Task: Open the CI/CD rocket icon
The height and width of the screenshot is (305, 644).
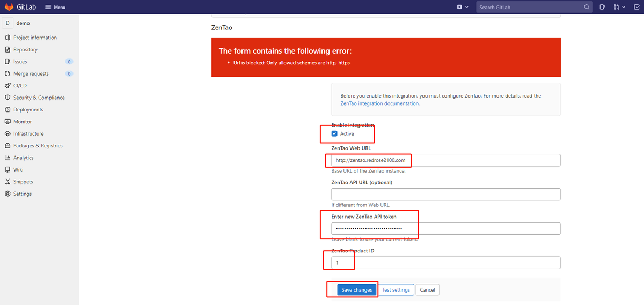Action: 8,85
